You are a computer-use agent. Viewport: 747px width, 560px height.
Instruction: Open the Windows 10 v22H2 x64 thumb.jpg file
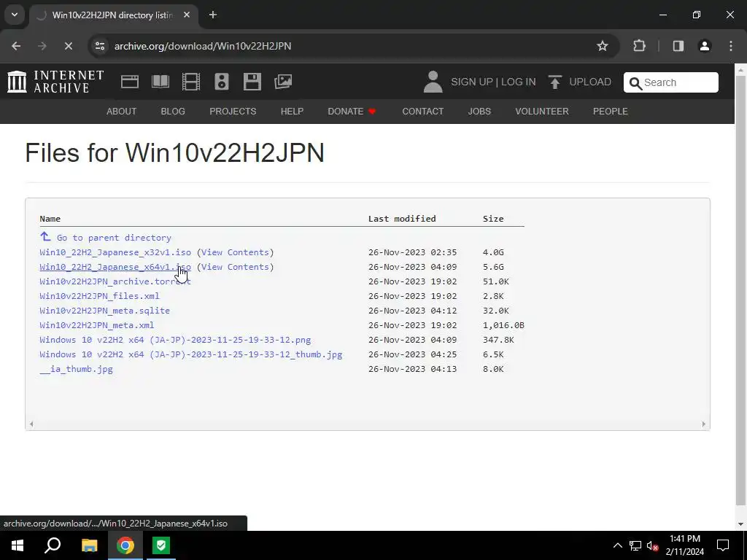tap(191, 355)
